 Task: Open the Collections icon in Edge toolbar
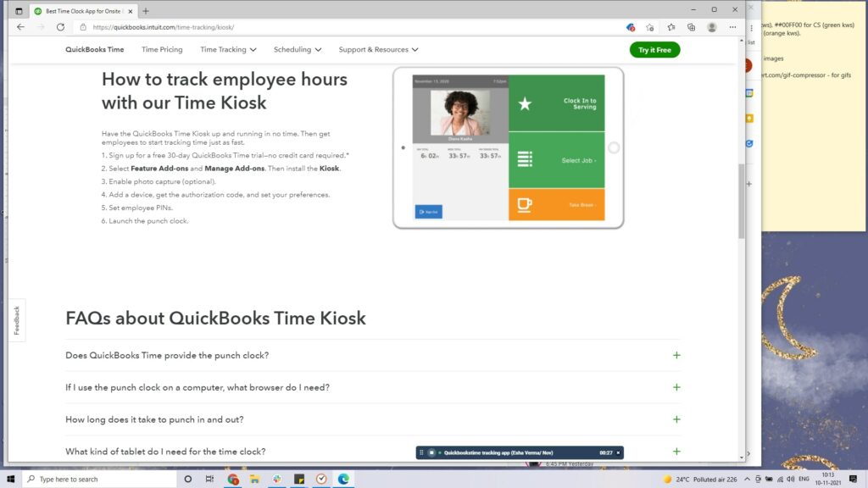[691, 27]
